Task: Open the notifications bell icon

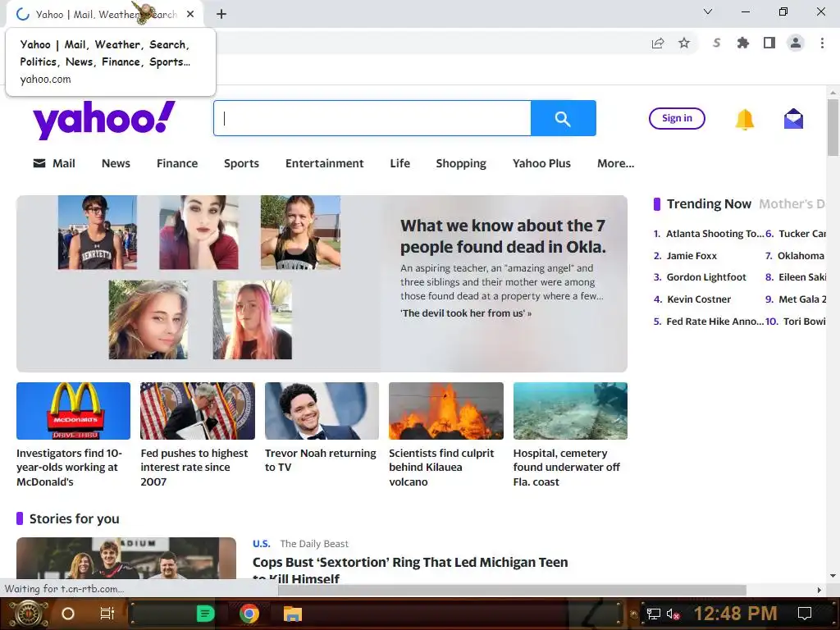Action: point(745,119)
